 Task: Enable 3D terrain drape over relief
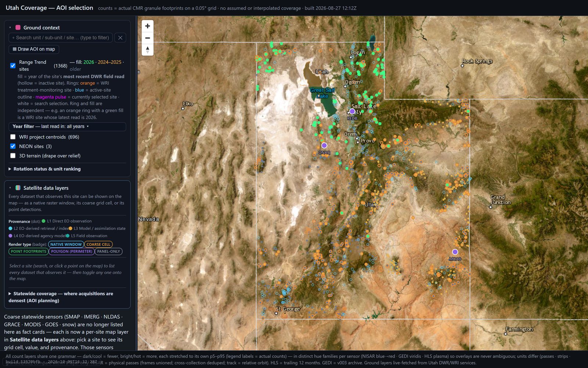tap(13, 156)
